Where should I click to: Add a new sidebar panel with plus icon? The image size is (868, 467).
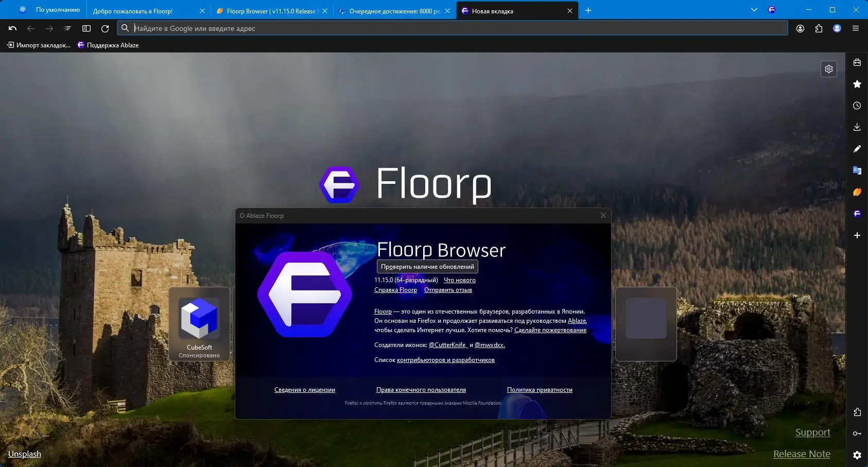click(856, 235)
